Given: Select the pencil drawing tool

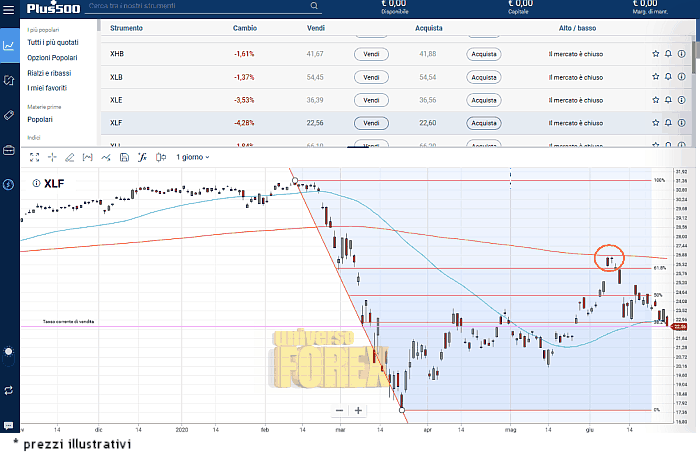Looking at the screenshot, I should tap(70, 157).
